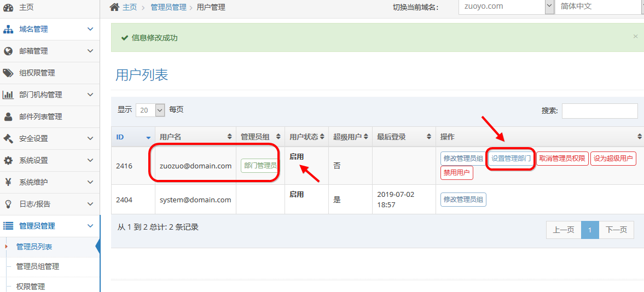This screenshot has width=644, height=292.
Task: Open the rows-per-page dropdown showing 20
Action: (x=150, y=110)
